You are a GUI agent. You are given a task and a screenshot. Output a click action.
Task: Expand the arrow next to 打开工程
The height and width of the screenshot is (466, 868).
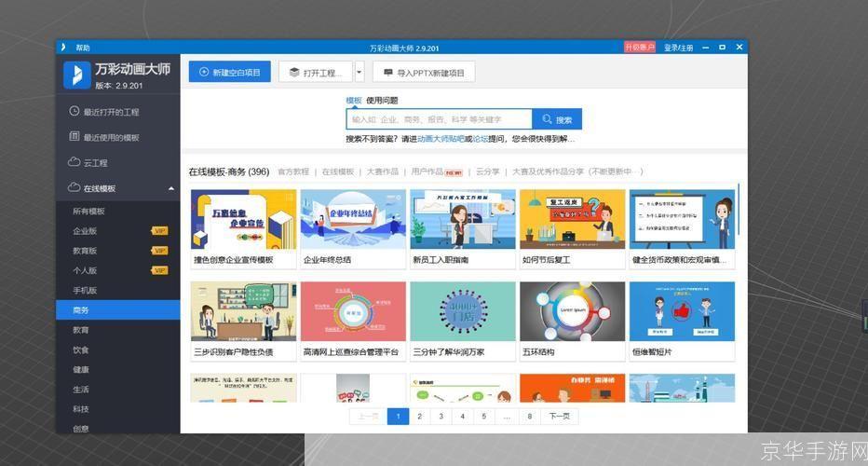click(x=359, y=72)
